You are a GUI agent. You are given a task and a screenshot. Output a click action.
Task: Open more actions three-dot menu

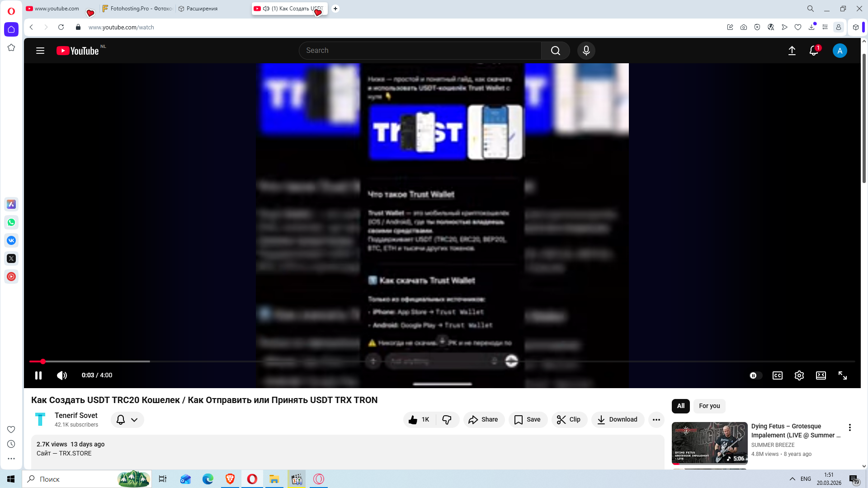pos(656,420)
